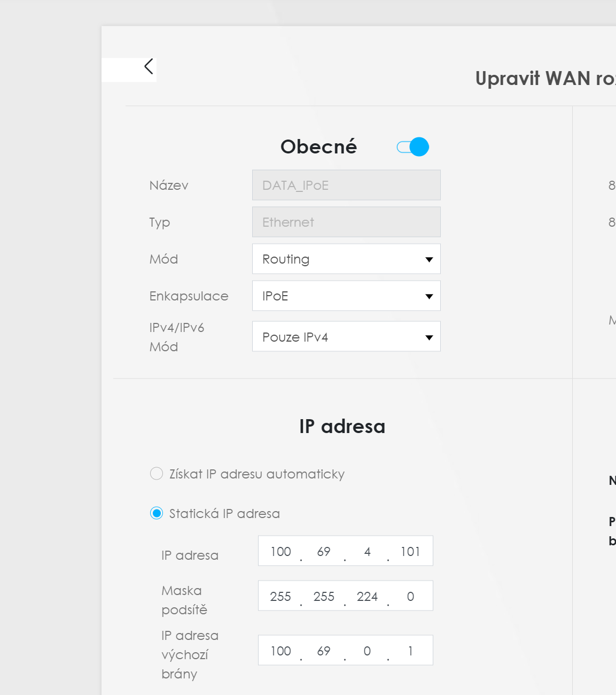This screenshot has width=616, height=695.
Task: Click the Název field DATA_IPoE
Action: (346, 186)
